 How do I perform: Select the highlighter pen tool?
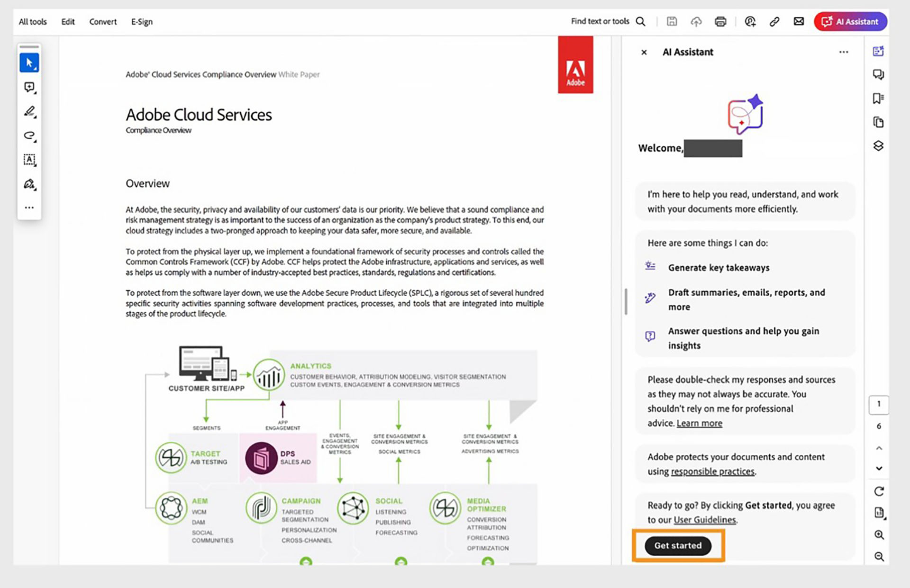coord(29,111)
